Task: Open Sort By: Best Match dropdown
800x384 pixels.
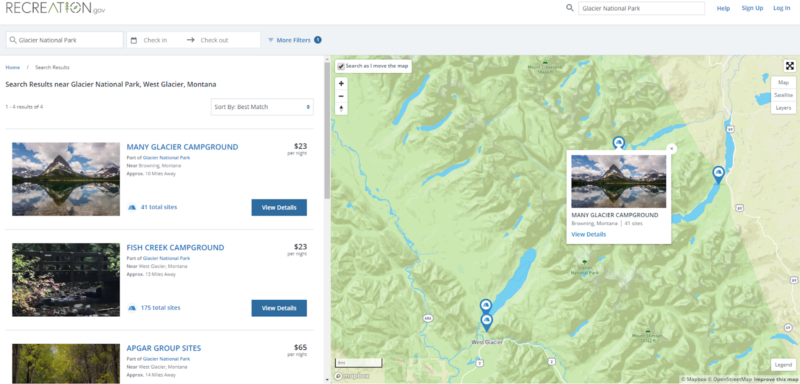Action: tap(262, 107)
